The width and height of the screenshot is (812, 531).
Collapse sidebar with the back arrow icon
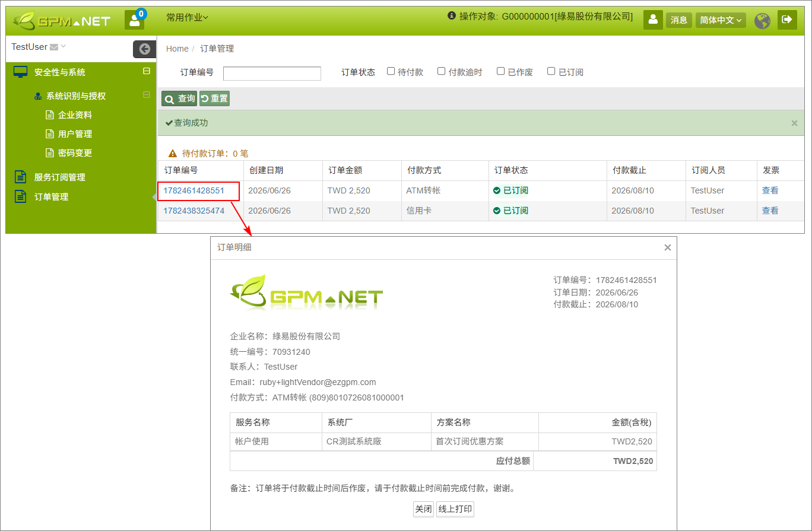coord(144,49)
